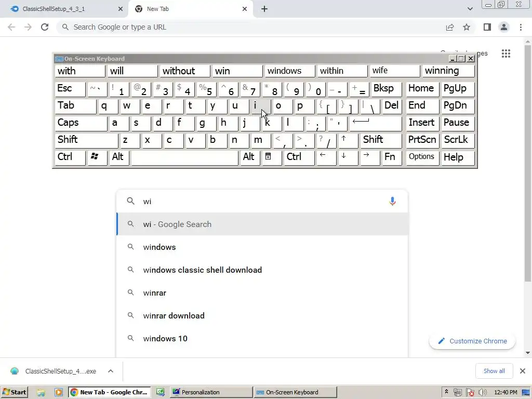
Task: Toggle the right Shift key
Action: pyautogui.click(x=381, y=140)
